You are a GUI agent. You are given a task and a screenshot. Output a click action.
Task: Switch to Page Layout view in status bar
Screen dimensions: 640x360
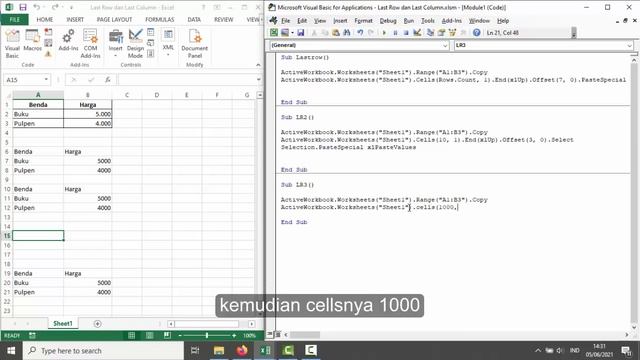(x=149, y=336)
